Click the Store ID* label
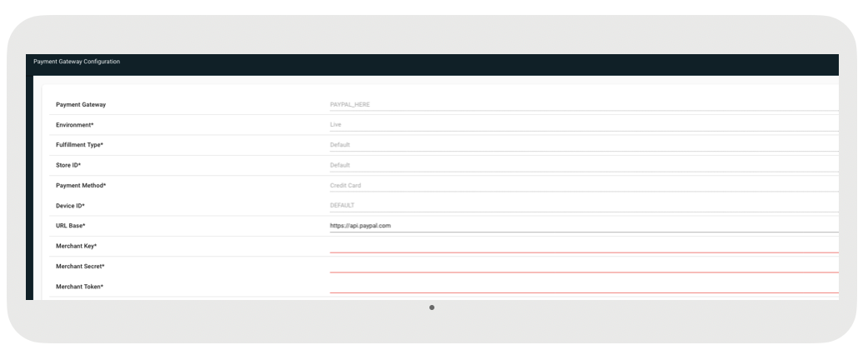This screenshot has width=868, height=355. [68, 165]
